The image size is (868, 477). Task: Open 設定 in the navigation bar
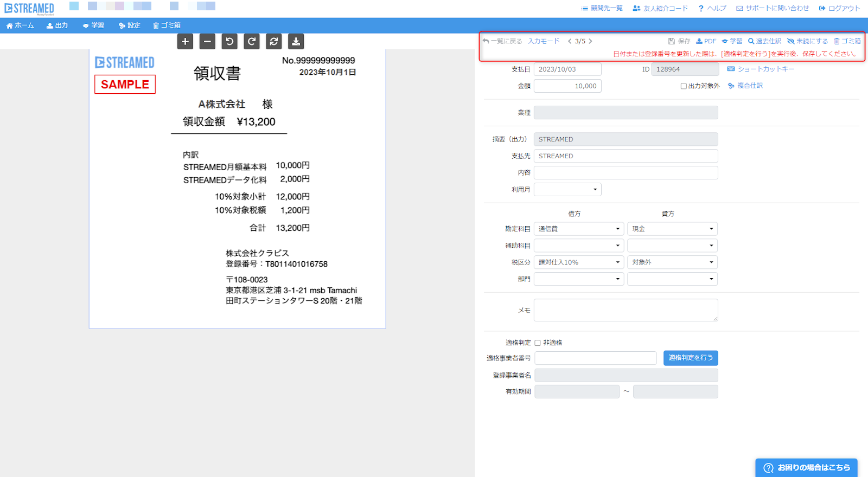click(x=130, y=25)
